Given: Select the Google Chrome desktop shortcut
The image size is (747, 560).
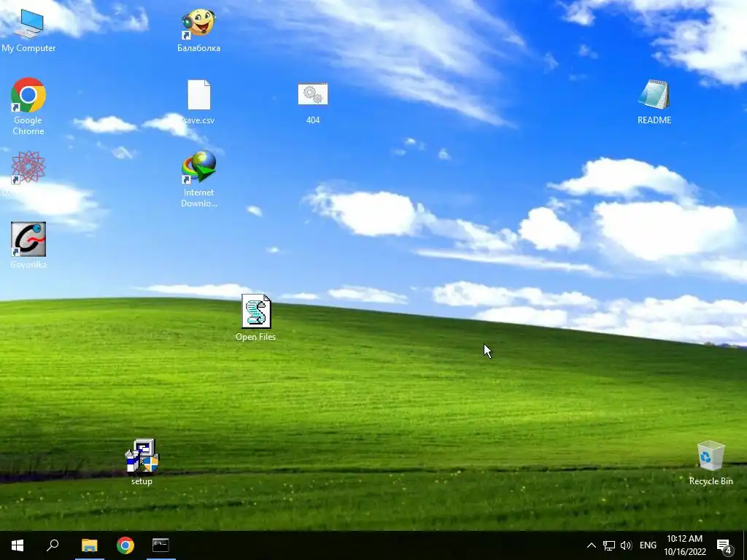Looking at the screenshot, I should point(28,106).
